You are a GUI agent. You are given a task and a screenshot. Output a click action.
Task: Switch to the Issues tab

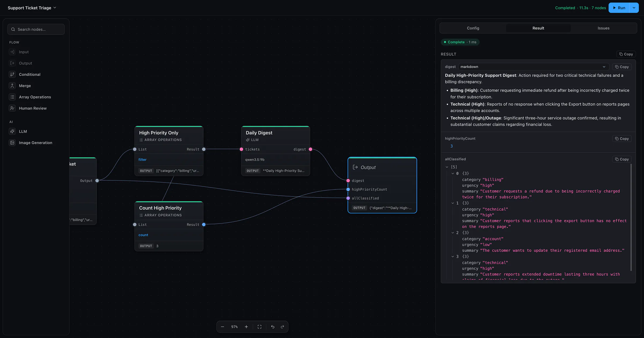pyautogui.click(x=603, y=28)
